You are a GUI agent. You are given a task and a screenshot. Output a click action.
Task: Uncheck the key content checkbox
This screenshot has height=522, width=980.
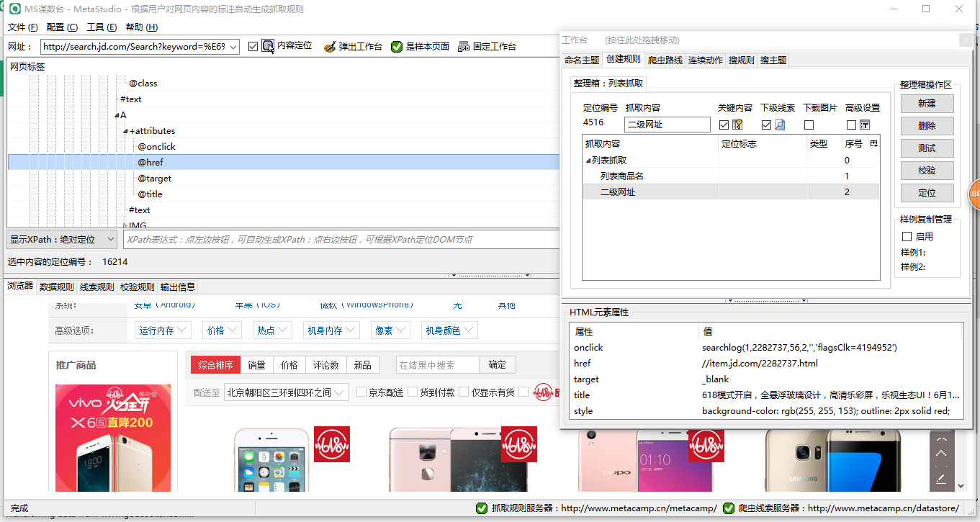pos(724,125)
